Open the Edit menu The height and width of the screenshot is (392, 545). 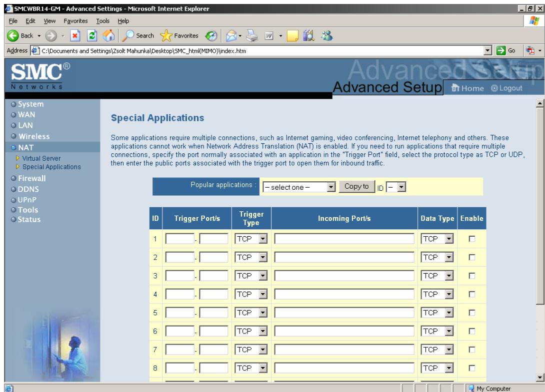pyautogui.click(x=30, y=21)
